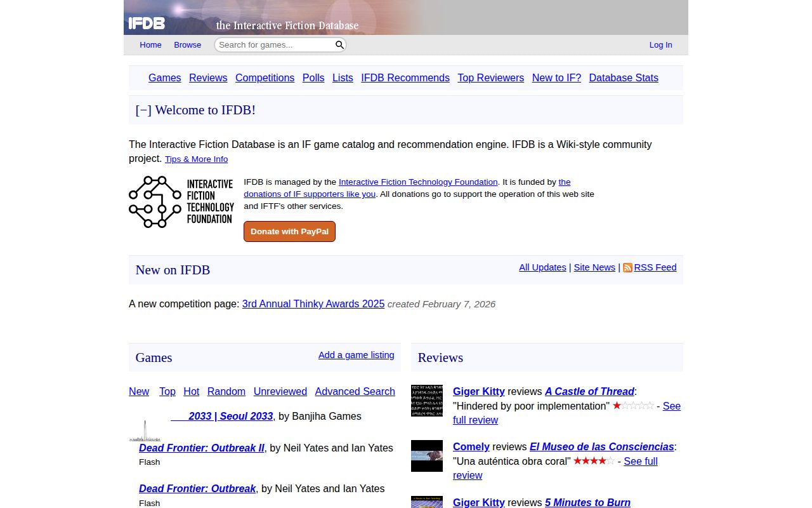Click inside the game search field
Viewport: 812px width, 508px height.
(x=273, y=44)
